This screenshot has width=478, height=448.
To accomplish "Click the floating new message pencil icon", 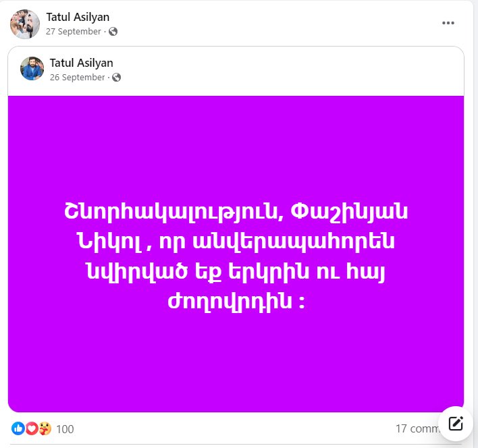I will 456,424.
